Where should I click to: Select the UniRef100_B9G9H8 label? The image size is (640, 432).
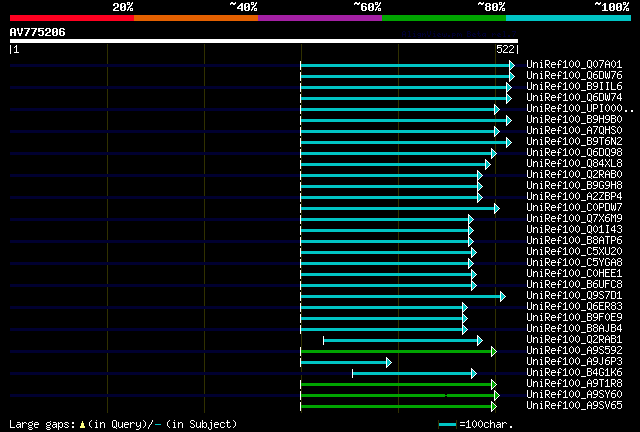pos(574,186)
